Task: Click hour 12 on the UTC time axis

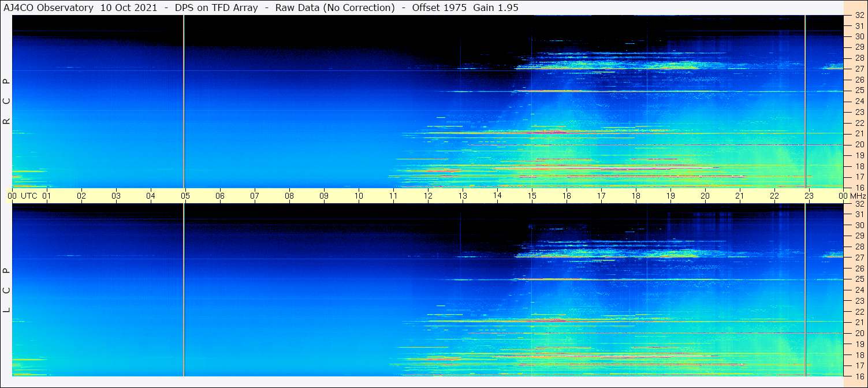Action: [428, 196]
